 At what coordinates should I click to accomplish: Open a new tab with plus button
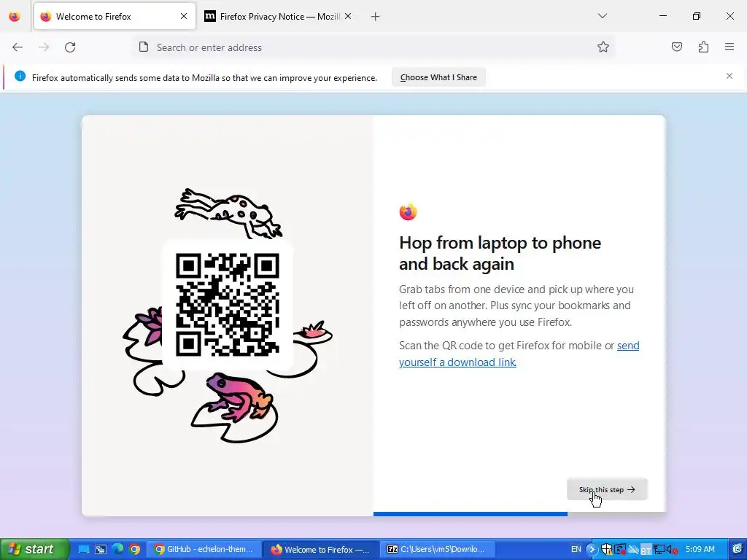(376, 17)
